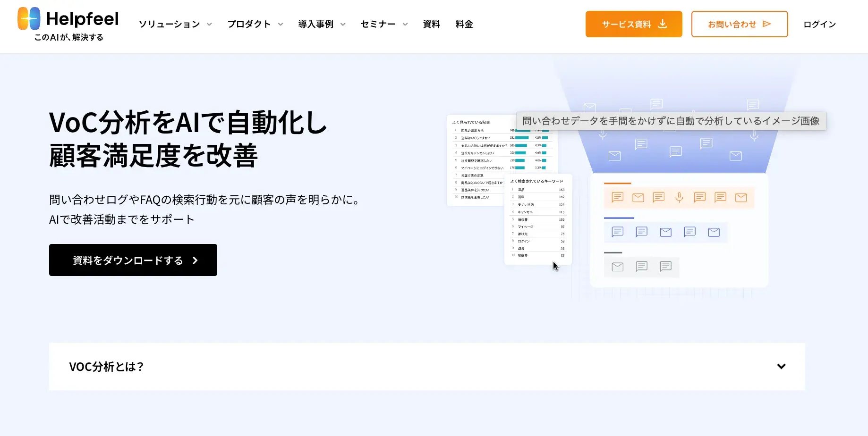Click the paper-plane icon on お問い合わせ button

pyautogui.click(x=767, y=24)
